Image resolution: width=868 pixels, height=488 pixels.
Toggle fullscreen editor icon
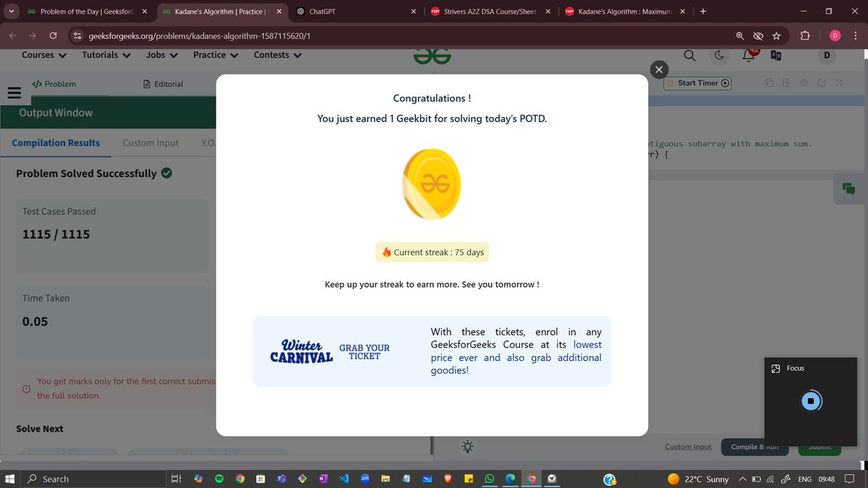(x=838, y=83)
